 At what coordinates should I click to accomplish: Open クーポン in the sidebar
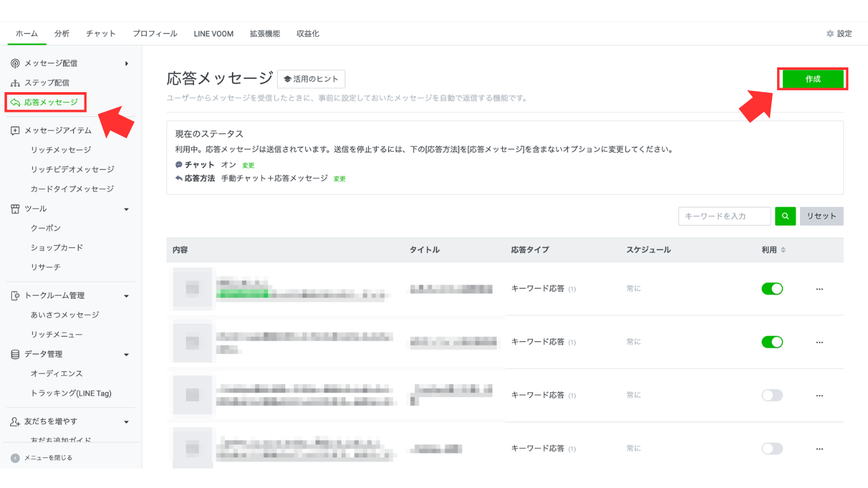pos(46,228)
